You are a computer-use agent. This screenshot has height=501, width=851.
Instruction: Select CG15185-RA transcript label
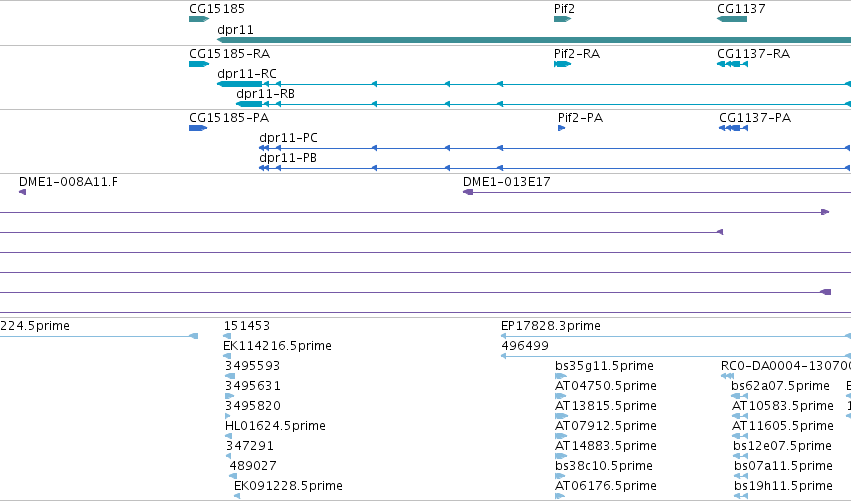229,54
